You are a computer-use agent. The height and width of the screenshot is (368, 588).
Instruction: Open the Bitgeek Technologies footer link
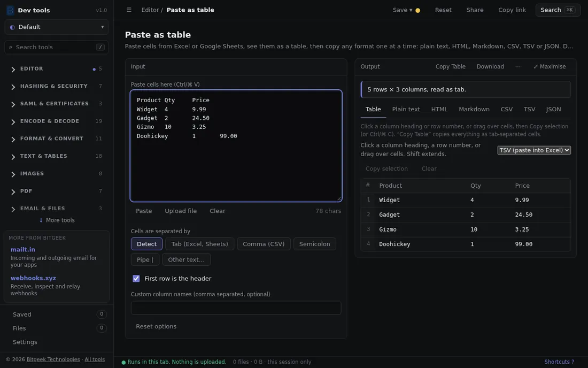pos(53,359)
